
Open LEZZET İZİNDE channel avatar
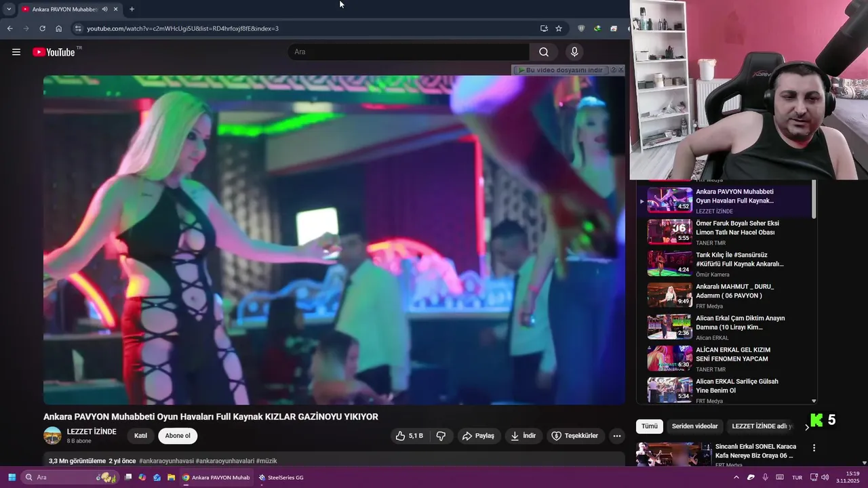pyautogui.click(x=52, y=436)
